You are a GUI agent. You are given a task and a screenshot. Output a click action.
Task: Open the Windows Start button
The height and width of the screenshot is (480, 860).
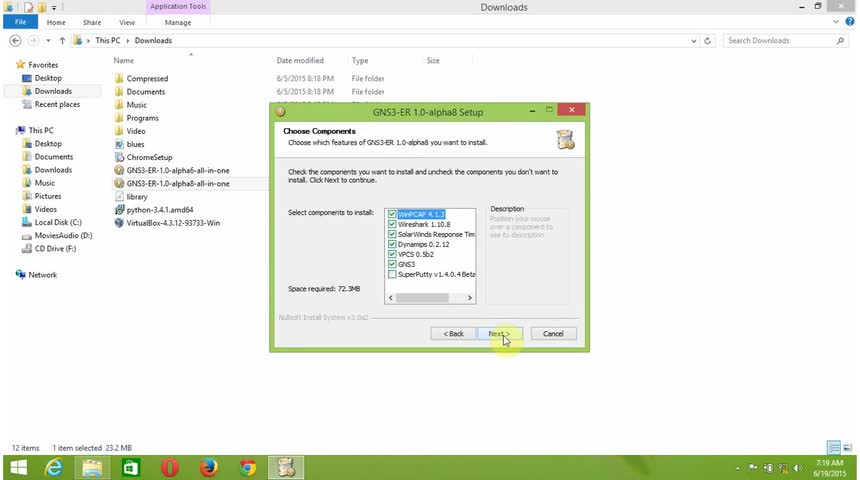click(18, 468)
